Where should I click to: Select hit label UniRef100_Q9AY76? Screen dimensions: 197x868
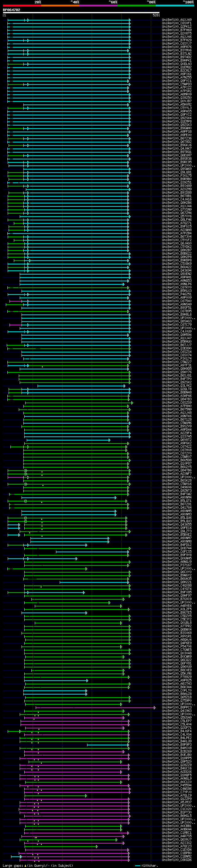[x=177, y=372]
